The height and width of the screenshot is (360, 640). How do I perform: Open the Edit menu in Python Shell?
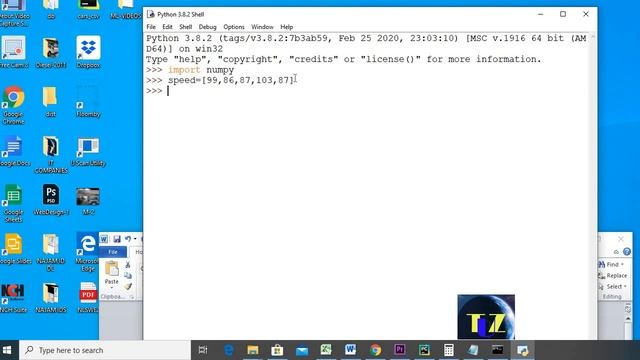point(167,27)
